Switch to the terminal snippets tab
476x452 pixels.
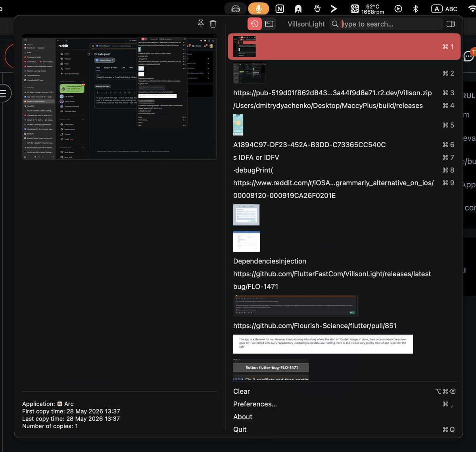[269, 24]
